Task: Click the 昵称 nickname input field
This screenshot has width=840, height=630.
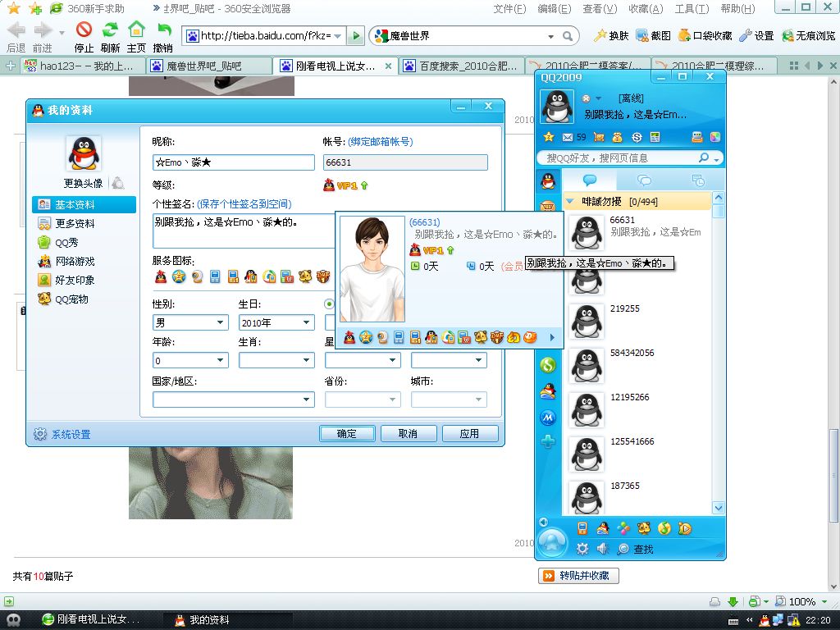Action: [x=234, y=162]
